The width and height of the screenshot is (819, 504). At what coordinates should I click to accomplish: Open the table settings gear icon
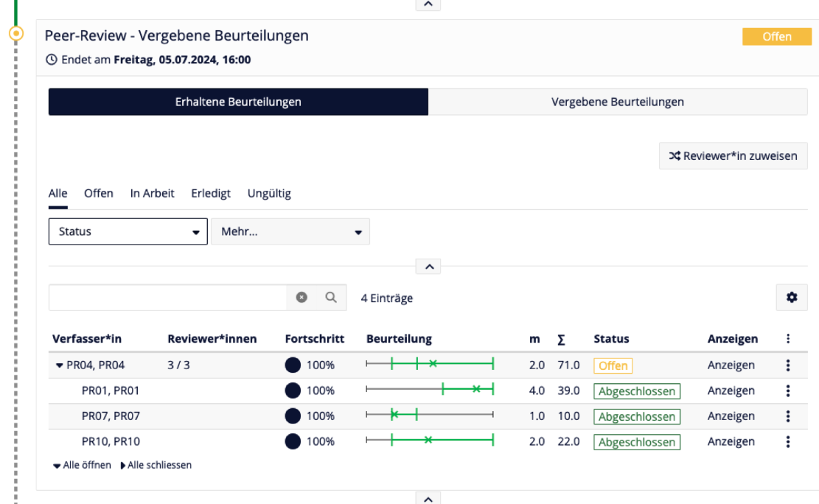[x=791, y=297]
